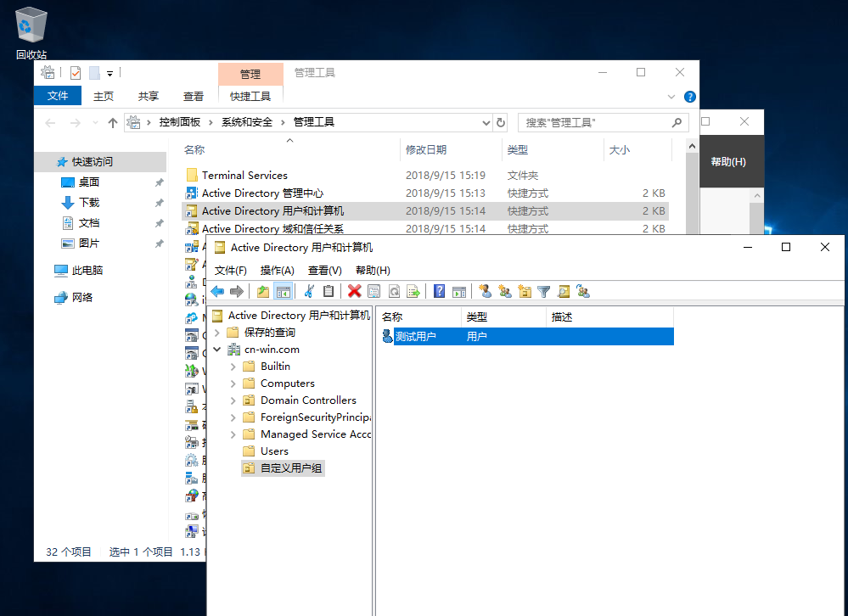Screen dimensions: 848x616
Task: Click the Export list icon
Action: coord(413,292)
